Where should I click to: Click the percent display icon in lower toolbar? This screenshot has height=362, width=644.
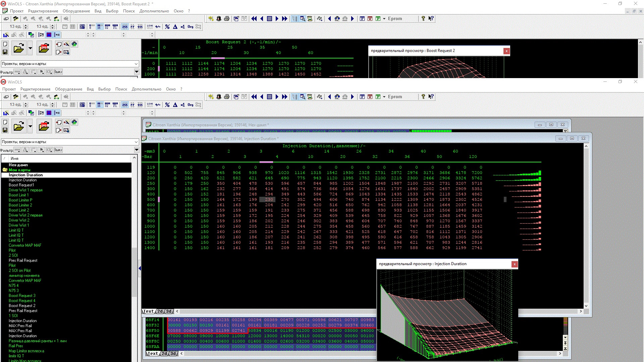pyautogui.click(x=167, y=105)
